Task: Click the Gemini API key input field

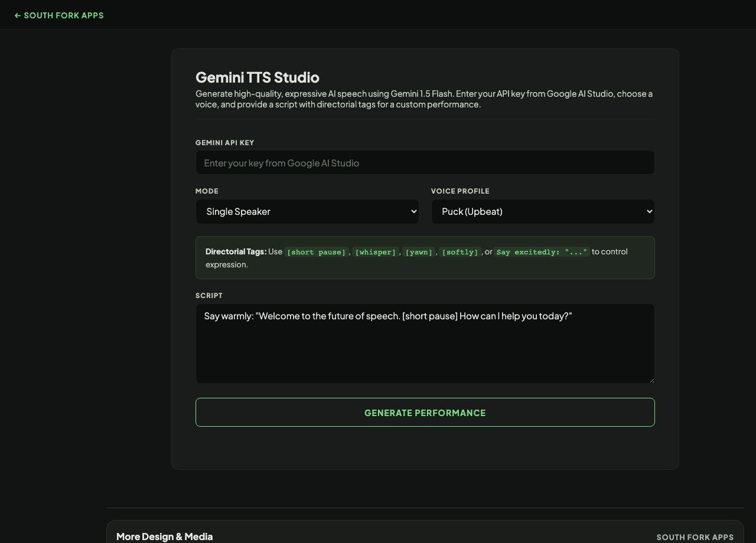Action: [425, 162]
